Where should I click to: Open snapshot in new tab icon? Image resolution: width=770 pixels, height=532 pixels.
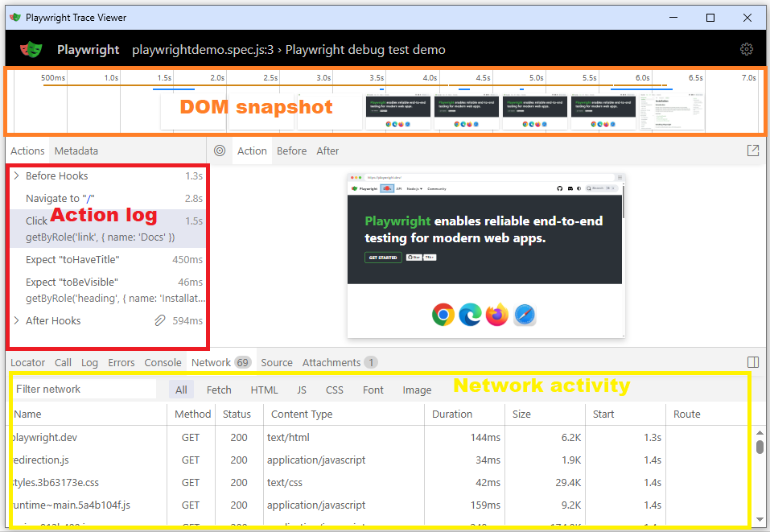[x=753, y=151]
